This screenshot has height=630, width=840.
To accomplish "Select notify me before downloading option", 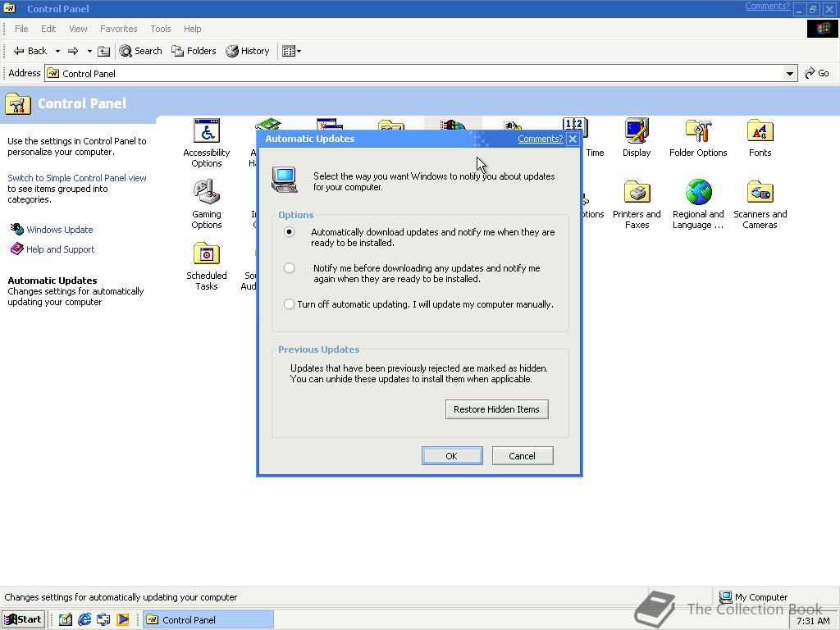I will pos(290,268).
